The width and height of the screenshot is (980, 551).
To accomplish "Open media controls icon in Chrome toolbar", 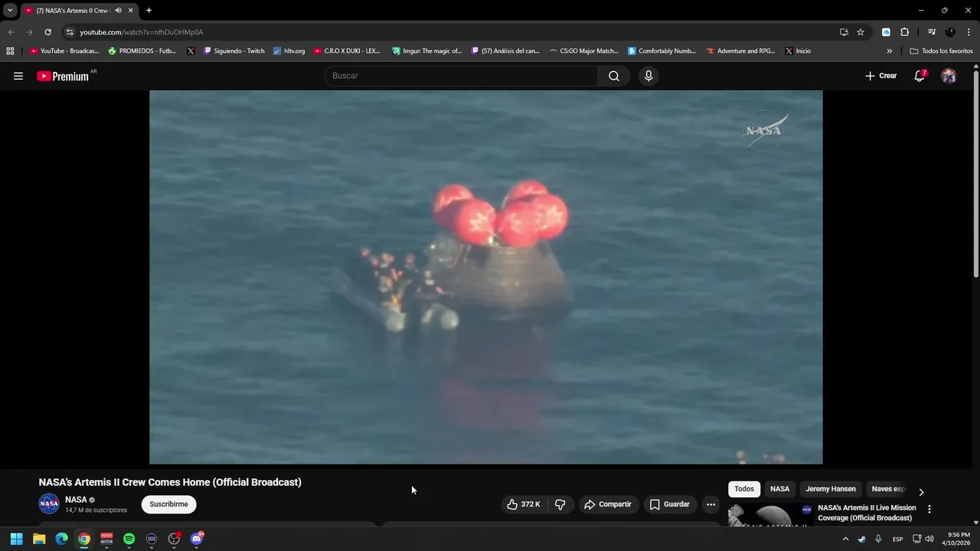I will [932, 32].
